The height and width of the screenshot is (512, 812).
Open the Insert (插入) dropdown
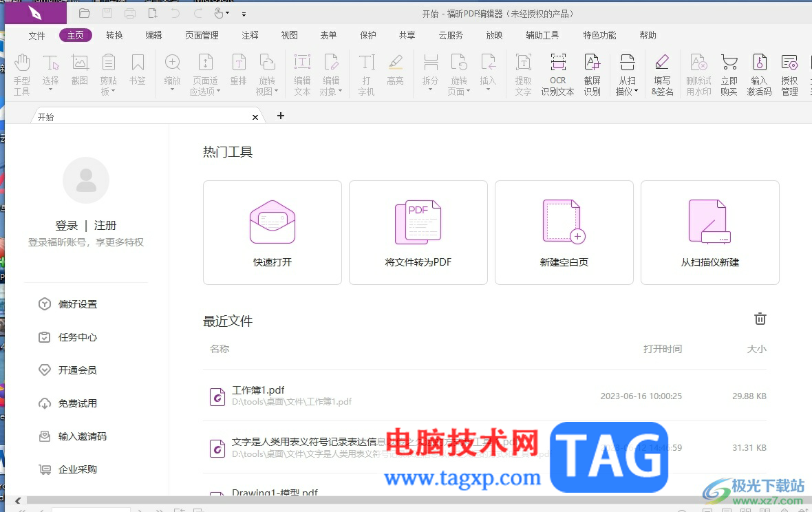tap(488, 89)
